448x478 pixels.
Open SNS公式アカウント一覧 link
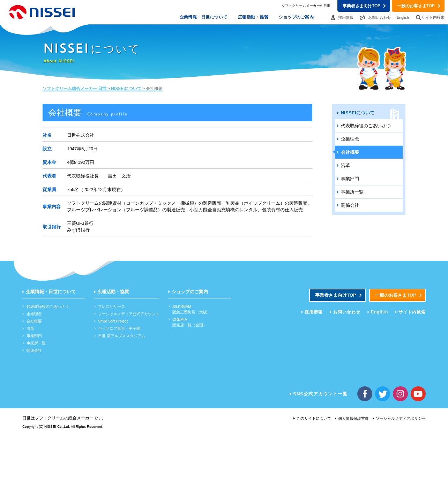tap(320, 394)
